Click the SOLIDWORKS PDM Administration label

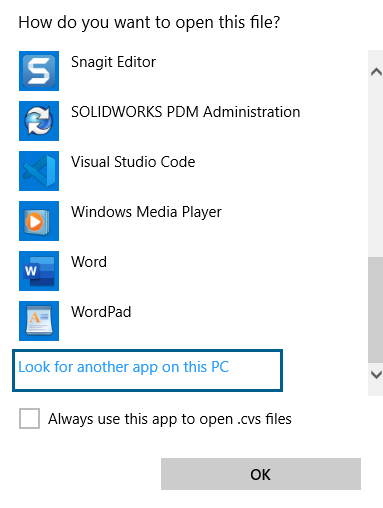tap(186, 112)
